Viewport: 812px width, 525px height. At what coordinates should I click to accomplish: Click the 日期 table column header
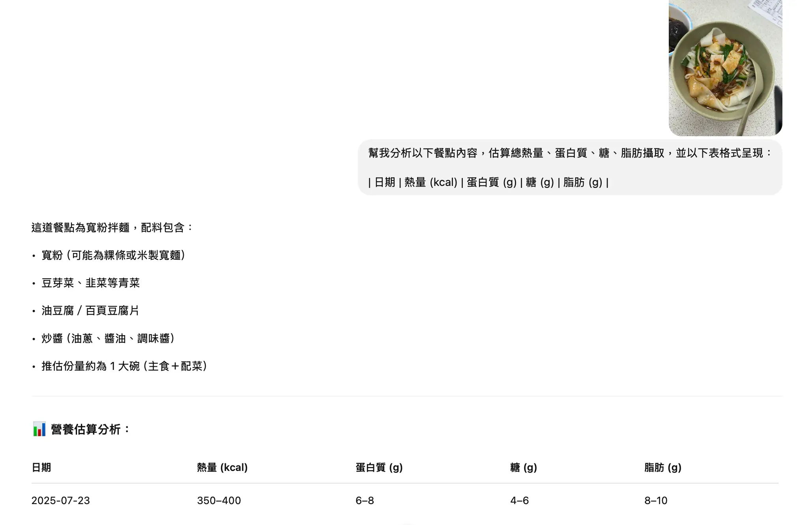tap(41, 467)
